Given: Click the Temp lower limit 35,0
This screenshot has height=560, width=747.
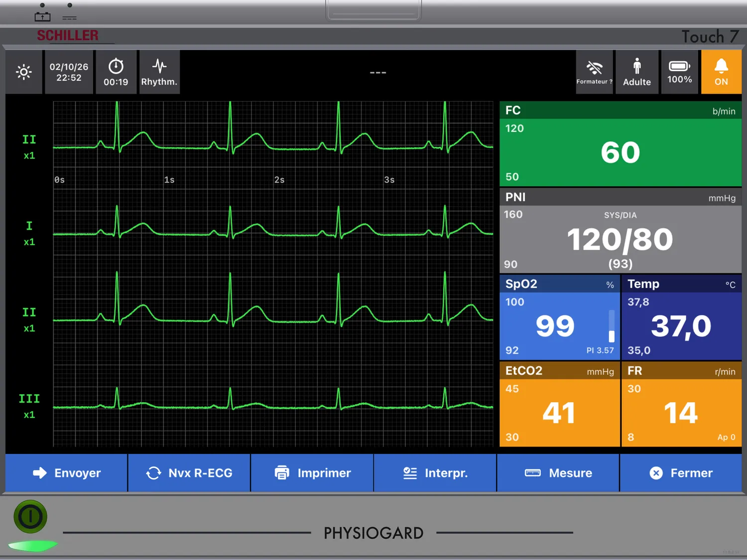Looking at the screenshot, I should [639, 350].
